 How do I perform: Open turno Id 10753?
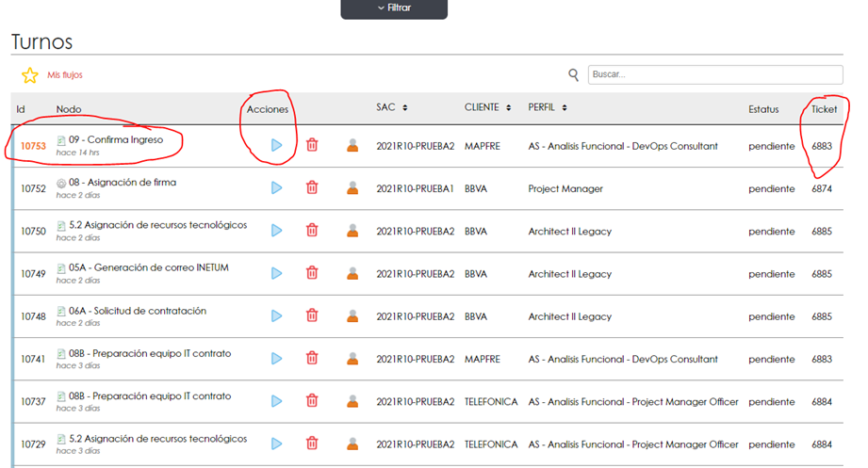point(33,146)
